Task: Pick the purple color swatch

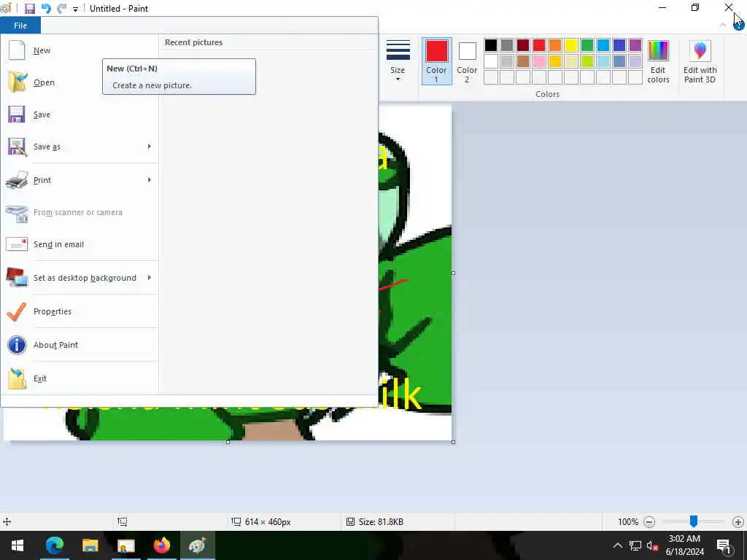Action: point(635,45)
